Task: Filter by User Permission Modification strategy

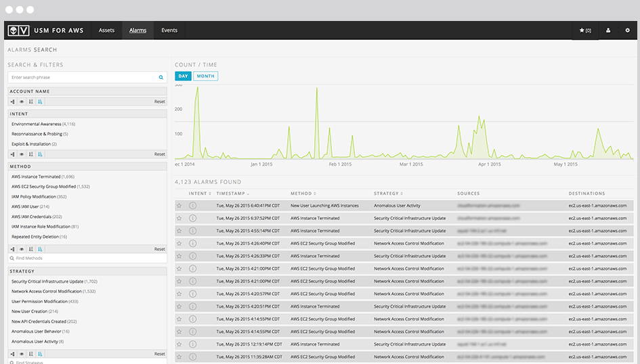Action: coord(45,302)
